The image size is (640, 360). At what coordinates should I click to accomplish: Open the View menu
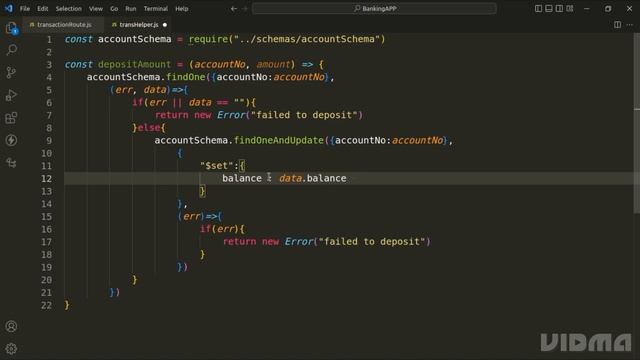point(96,9)
